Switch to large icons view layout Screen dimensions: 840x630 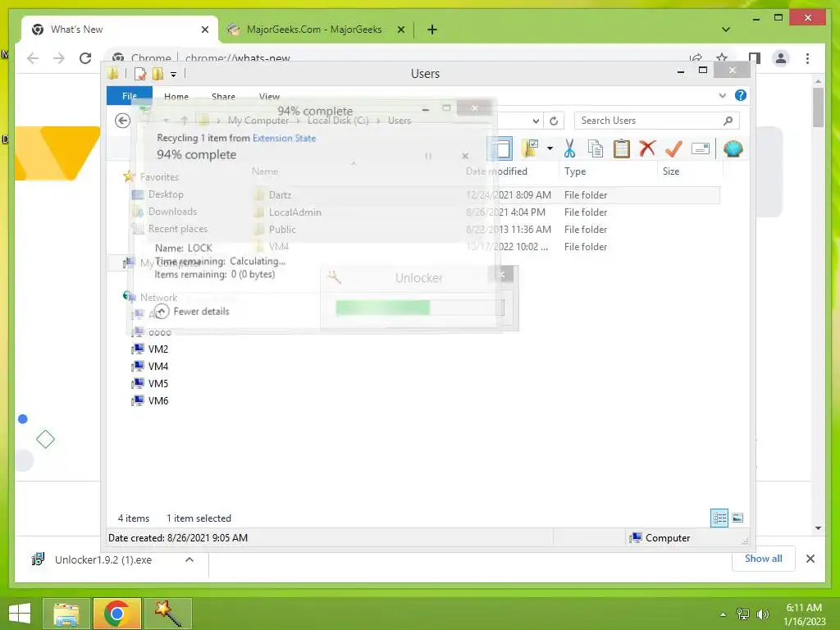pyautogui.click(x=737, y=518)
